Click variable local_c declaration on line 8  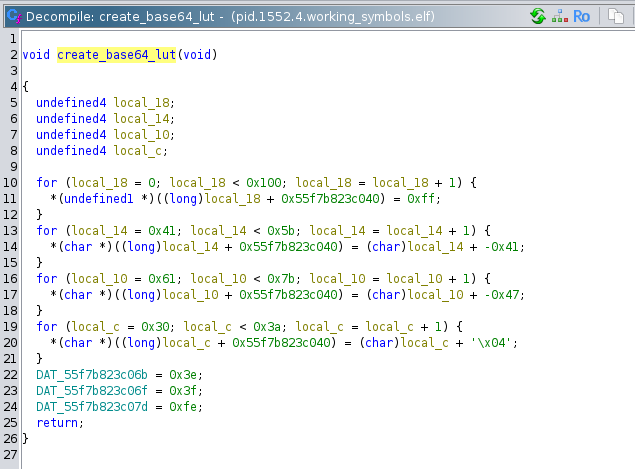[138, 151]
